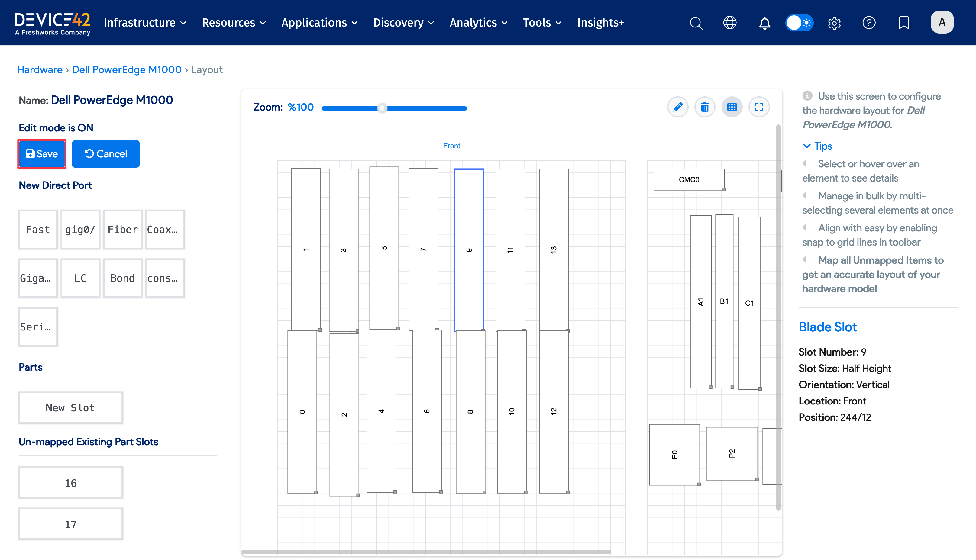Click the trash delete icon in the canvas toolbar
Viewport: 976px width, 560px height.
pyautogui.click(x=705, y=107)
